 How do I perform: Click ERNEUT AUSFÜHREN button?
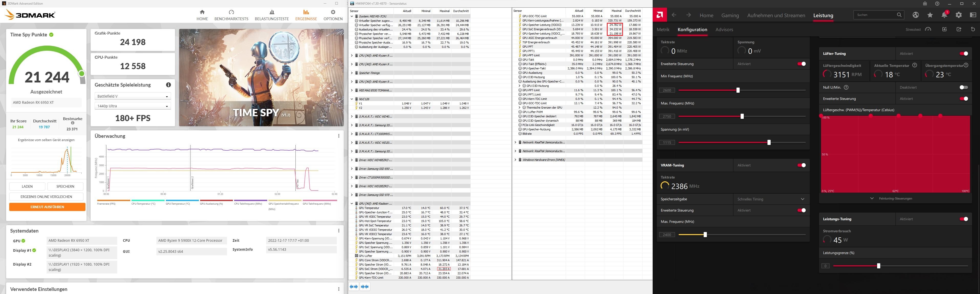tap(47, 207)
